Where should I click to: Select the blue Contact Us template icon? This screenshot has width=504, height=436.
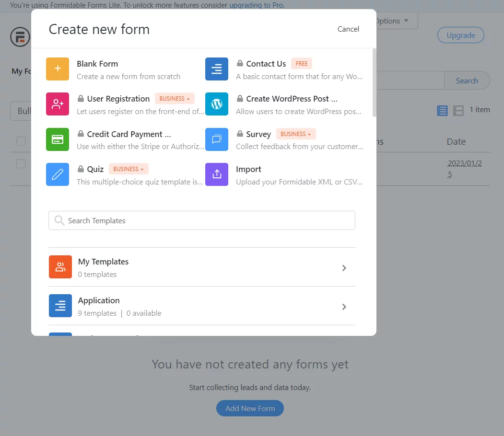click(x=217, y=69)
